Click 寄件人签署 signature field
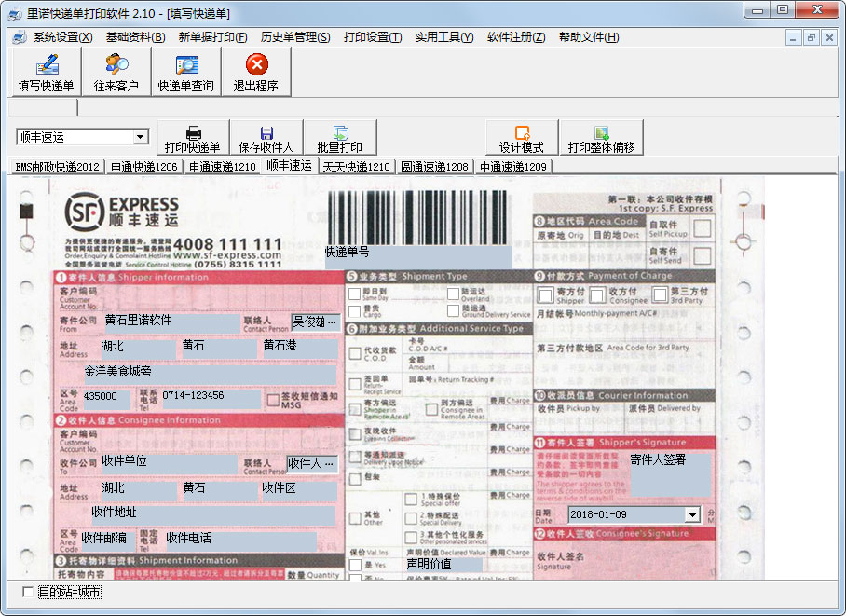Image resolution: width=846 pixels, height=616 pixels. tap(670, 474)
